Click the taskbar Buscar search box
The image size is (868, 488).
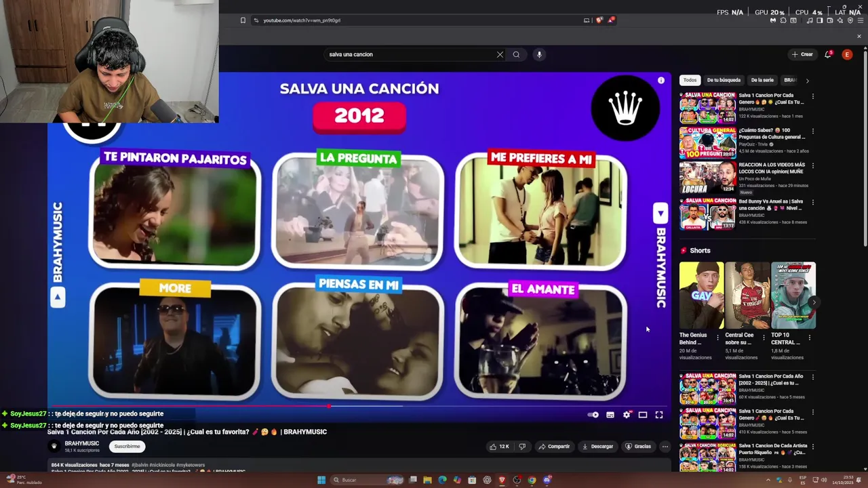pyautogui.click(x=368, y=480)
